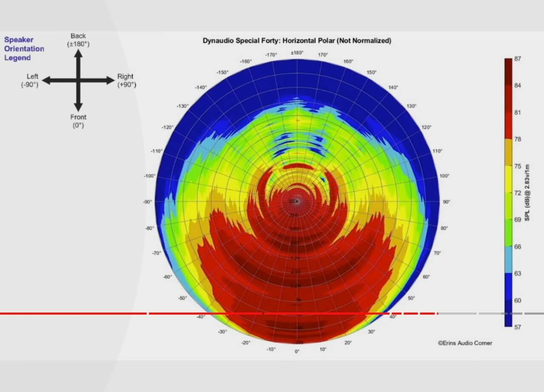Click the four-way orientation arrow cross
This screenshot has width=544, height=392.
click(x=78, y=80)
